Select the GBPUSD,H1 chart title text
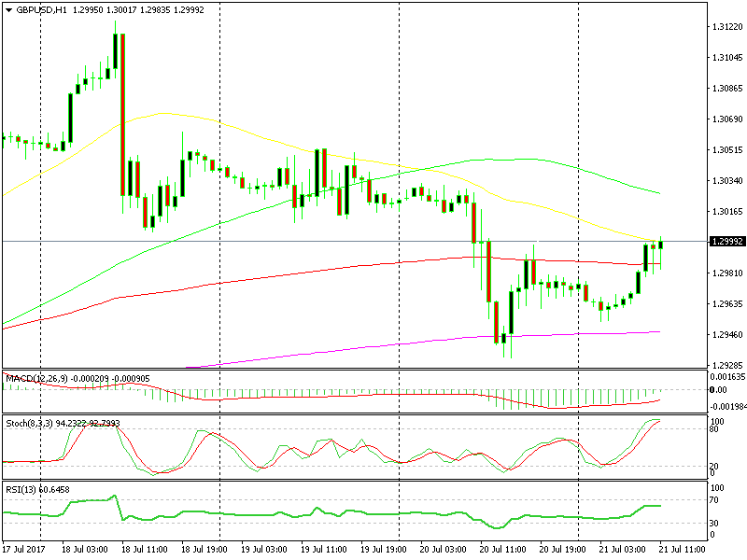Image resolution: width=747 pixels, height=560 pixels. [41, 10]
